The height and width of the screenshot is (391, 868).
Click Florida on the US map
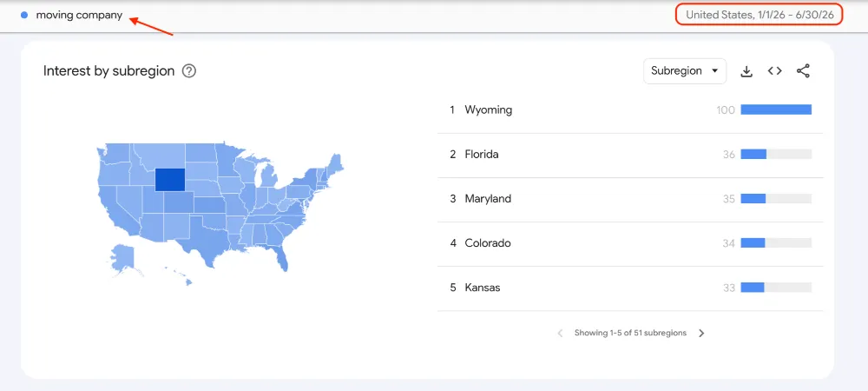[282, 257]
